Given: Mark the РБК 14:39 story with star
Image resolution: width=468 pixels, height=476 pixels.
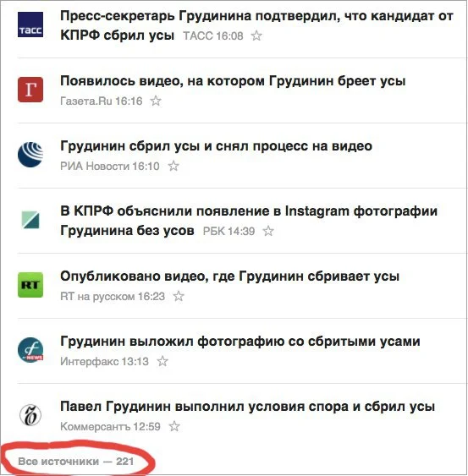Looking at the screenshot, I should click(x=268, y=231).
